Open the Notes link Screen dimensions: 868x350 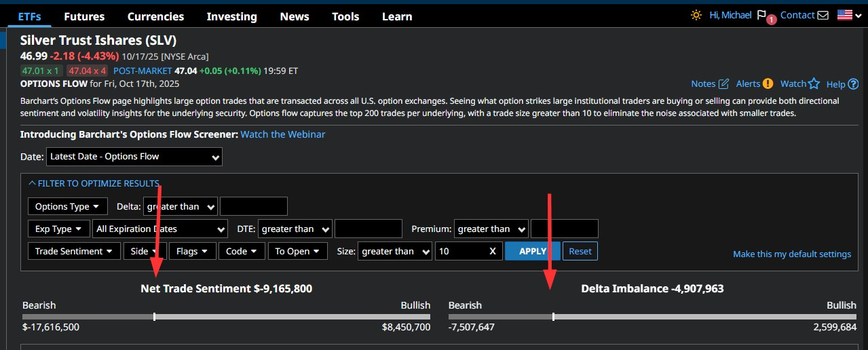point(703,83)
